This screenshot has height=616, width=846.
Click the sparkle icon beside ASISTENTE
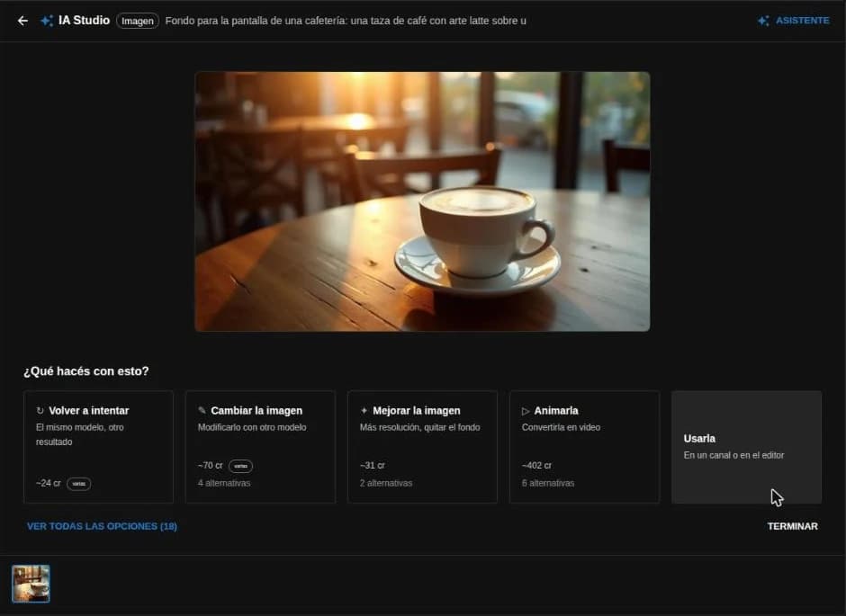click(x=763, y=21)
